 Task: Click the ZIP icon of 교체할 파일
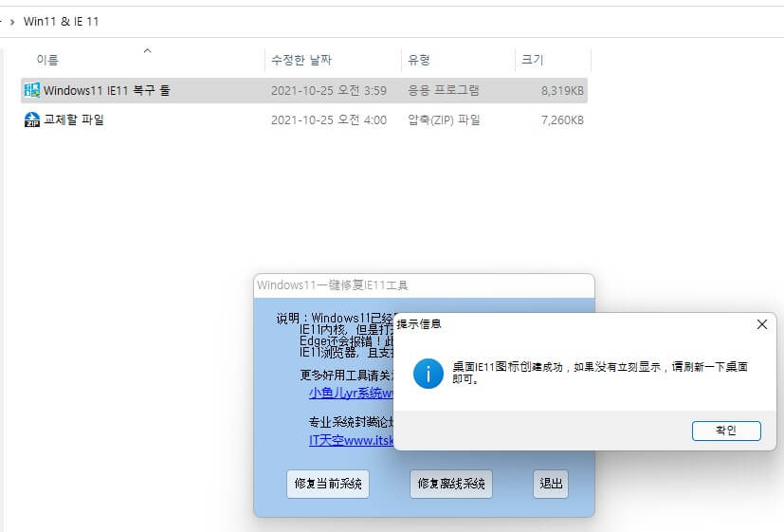pyautogui.click(x=31, y=120)
